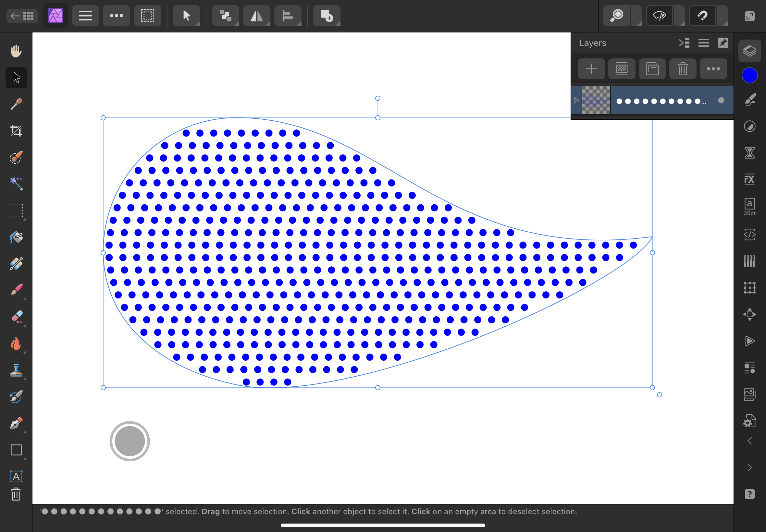Image resolution: width=766 pixels, height=532 pixels.
Task: Select the Vector Pen tool
Action: click(16, 424)
